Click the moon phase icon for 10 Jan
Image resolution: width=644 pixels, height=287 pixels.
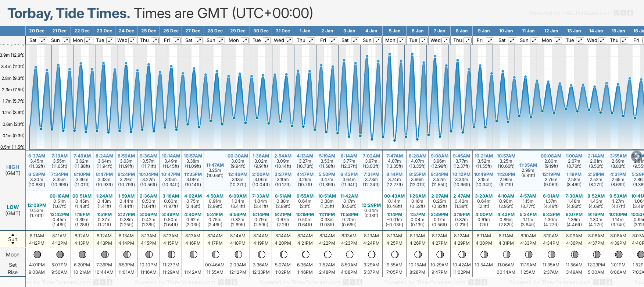click(506, 254)
